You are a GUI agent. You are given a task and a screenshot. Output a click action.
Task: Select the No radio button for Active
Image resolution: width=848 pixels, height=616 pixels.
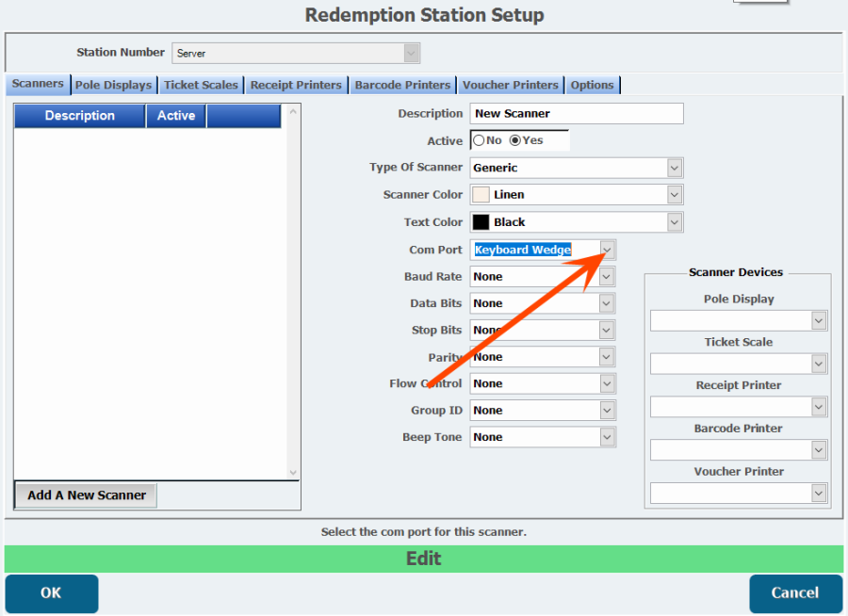pyautogui.click(x=479, y=140)
